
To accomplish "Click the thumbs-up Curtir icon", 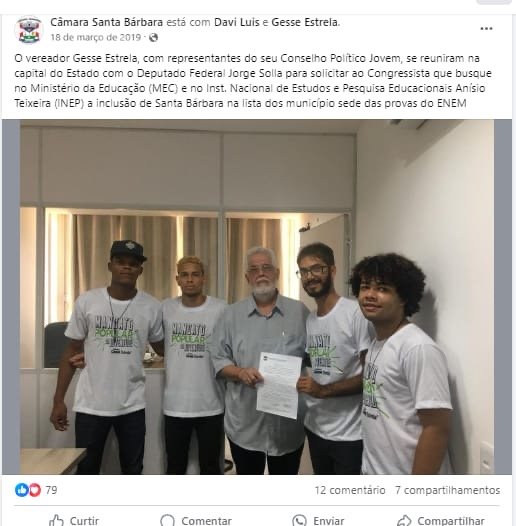I will click(56, 521).
